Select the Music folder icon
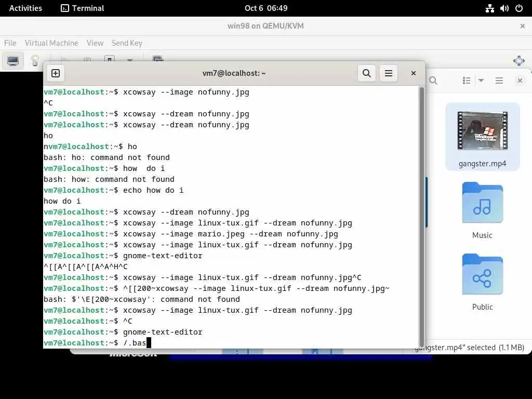 (x=483, y=202)
